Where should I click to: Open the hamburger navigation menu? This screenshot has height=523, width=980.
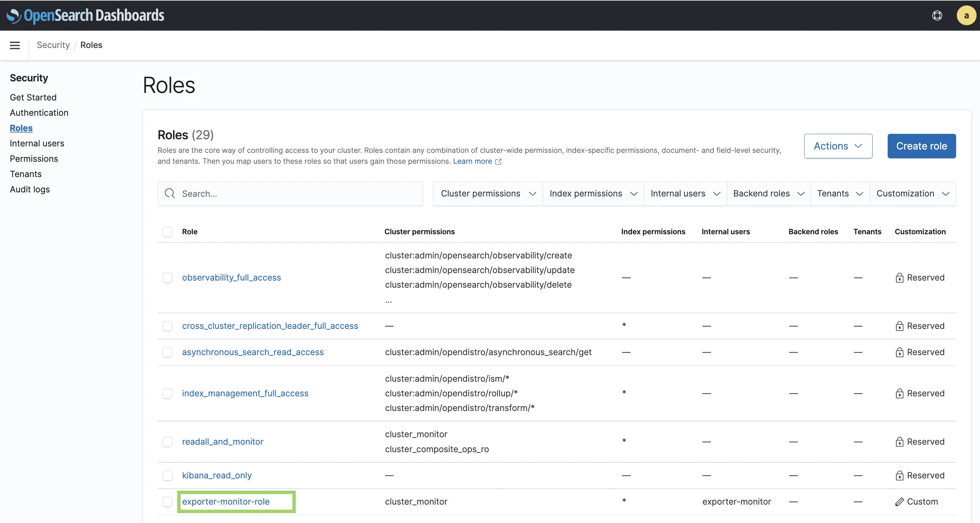coord(15,45)
